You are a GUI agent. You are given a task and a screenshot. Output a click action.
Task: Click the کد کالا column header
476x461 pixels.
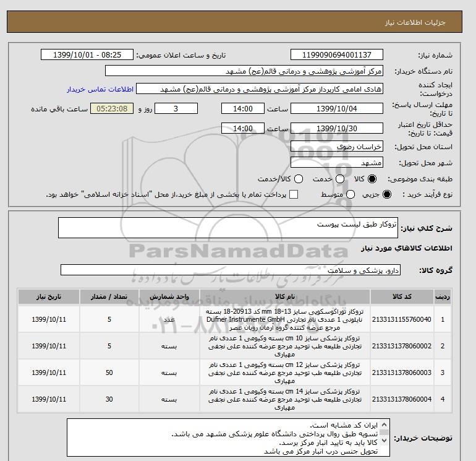402,296
